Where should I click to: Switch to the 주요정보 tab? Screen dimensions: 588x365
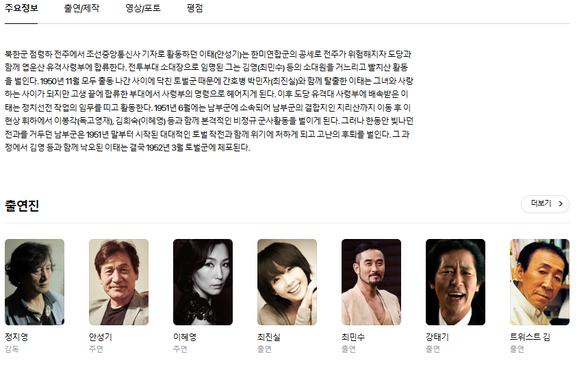[21, 8]
